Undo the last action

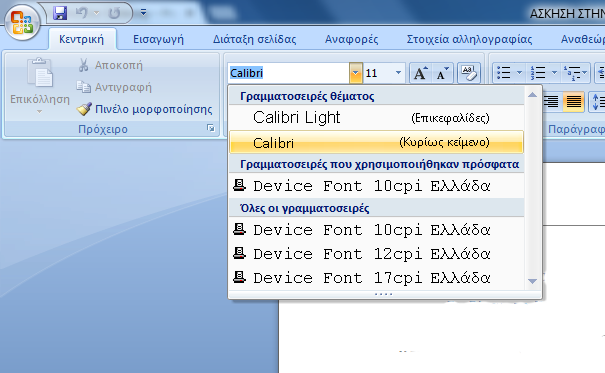click(x=81, y=13)
